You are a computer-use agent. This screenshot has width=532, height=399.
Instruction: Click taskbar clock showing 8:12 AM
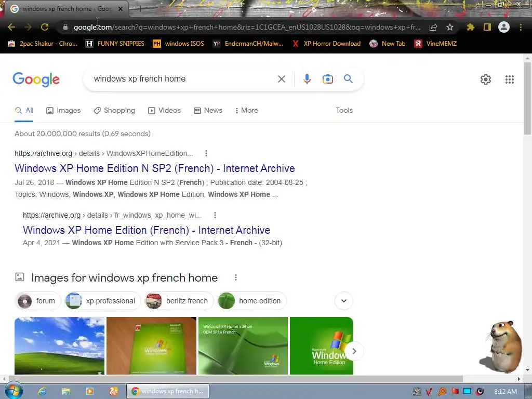(x=506, y=392)
